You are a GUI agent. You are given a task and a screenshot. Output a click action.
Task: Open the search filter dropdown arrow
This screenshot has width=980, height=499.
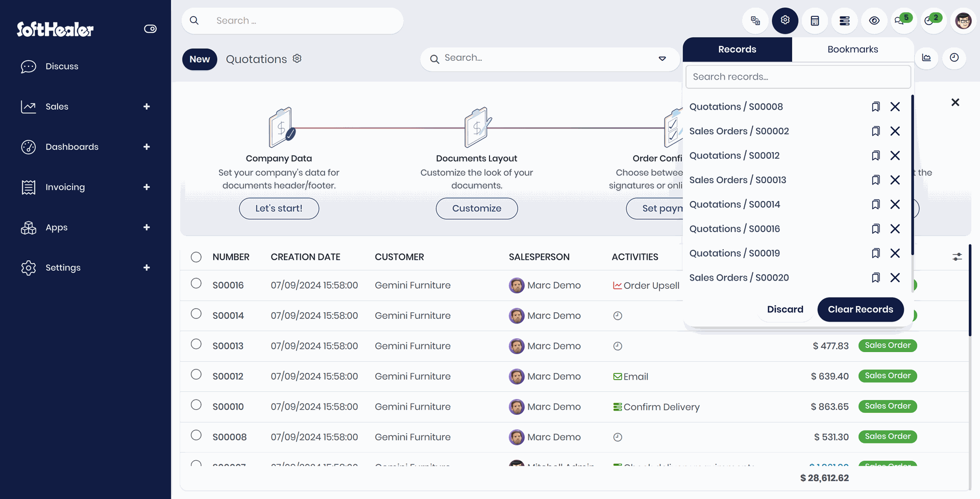point(662,59)
